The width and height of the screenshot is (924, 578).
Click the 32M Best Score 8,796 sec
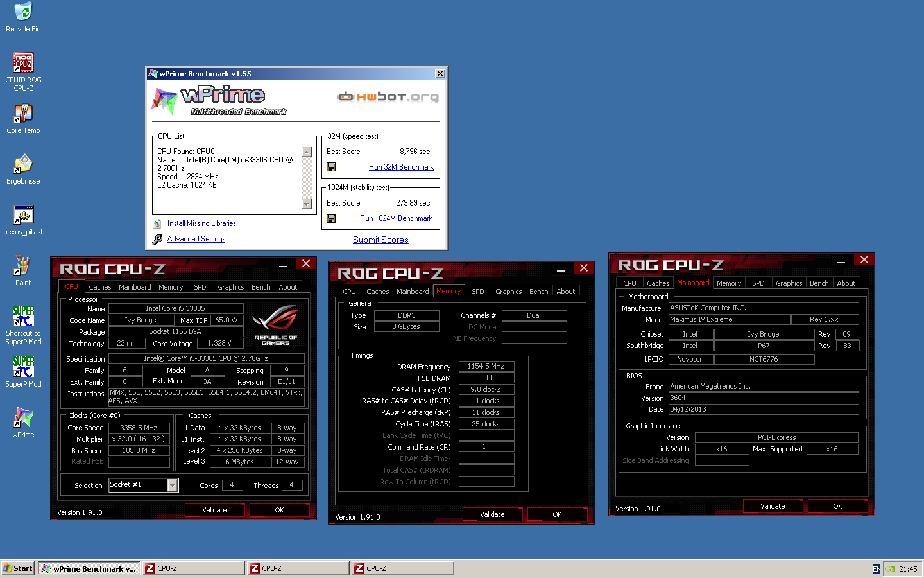tap(415, 152)
